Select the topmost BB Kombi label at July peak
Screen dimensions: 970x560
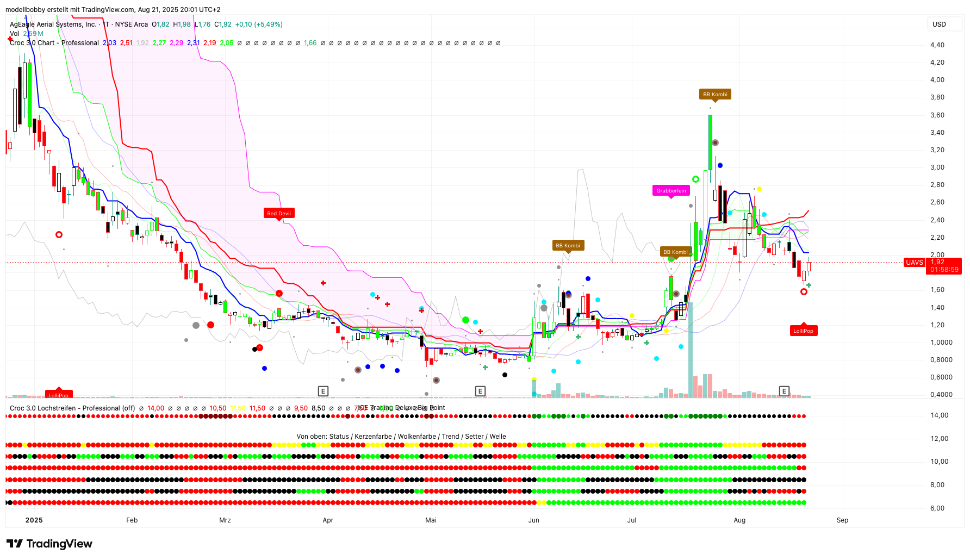pos(714,94)
